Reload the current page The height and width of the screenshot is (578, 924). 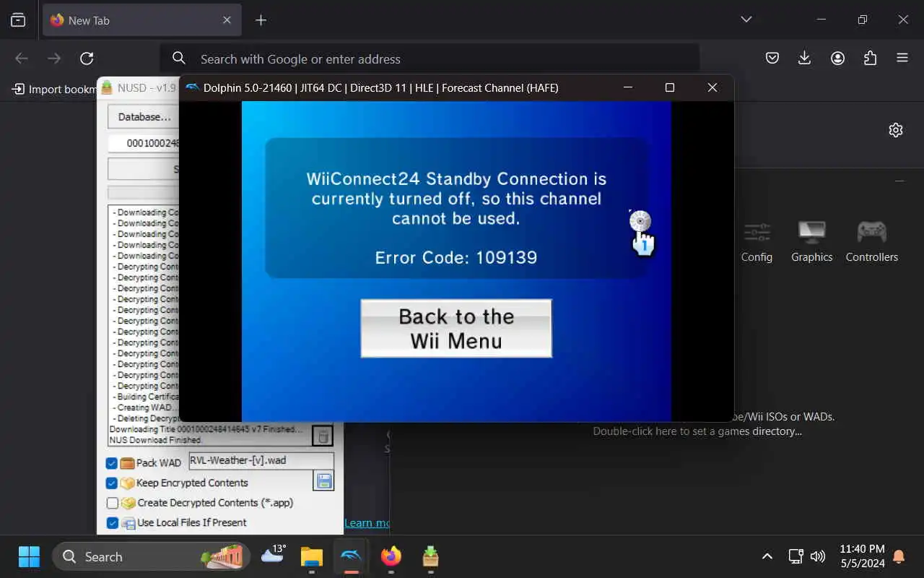(87, 59)
